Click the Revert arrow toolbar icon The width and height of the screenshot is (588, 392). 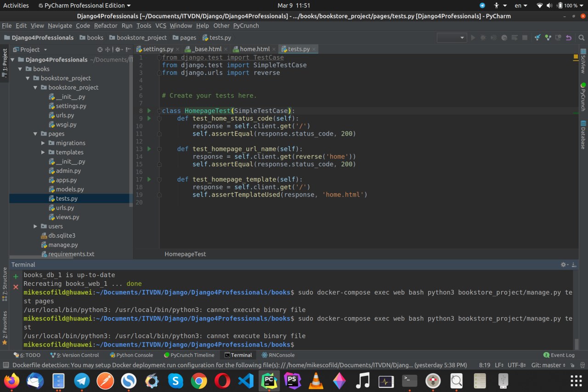(x=569, y=38)
